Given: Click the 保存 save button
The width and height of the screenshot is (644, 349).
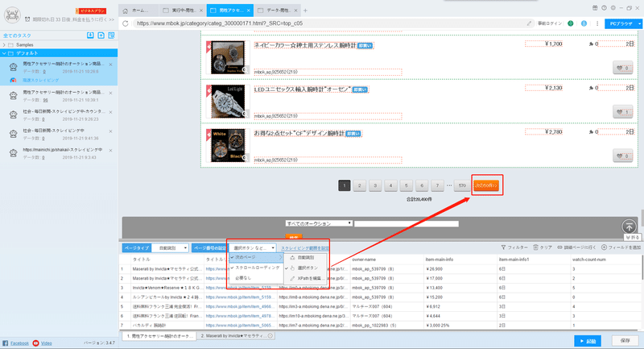Looking at the screenshot, I should click(x=625, y=341).
